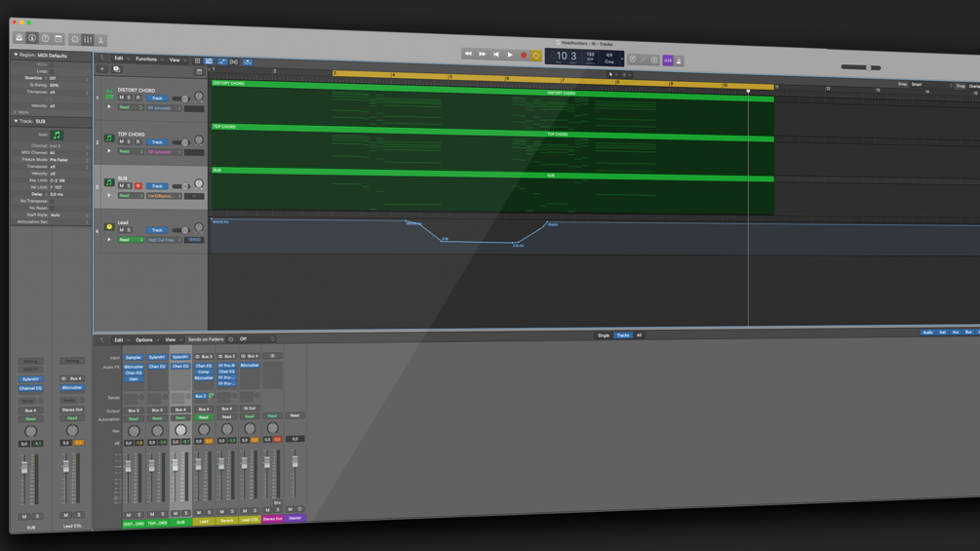Open Editors scissors icon
This screenshot has height=551, width=980.
[100, 41]
